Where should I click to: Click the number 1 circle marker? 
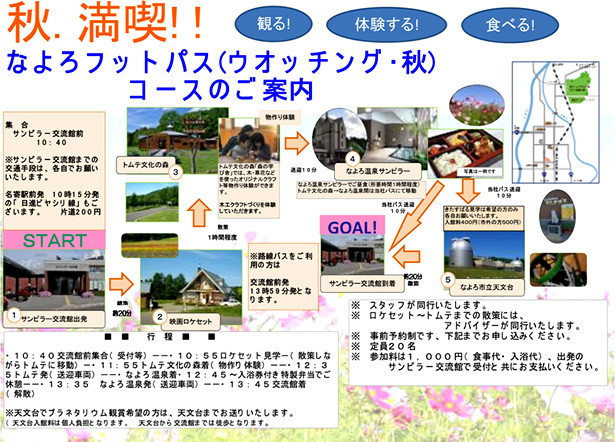coord(14,315)
